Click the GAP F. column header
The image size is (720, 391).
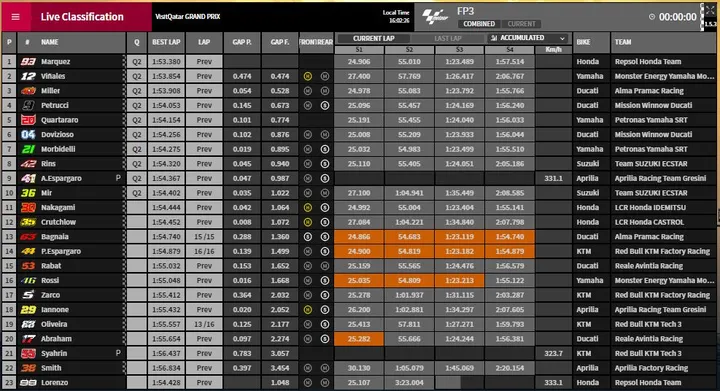(280, 42)
